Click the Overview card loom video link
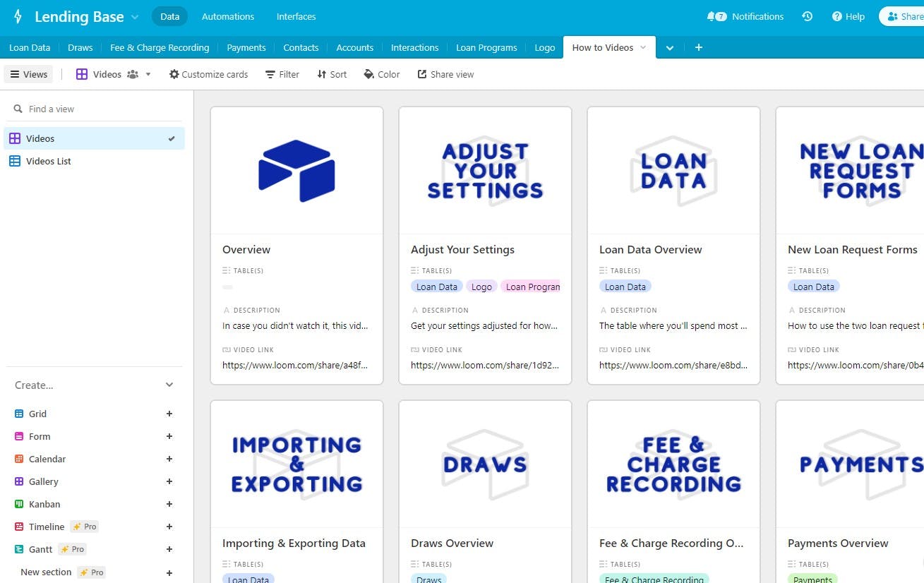 pos(295,366)
